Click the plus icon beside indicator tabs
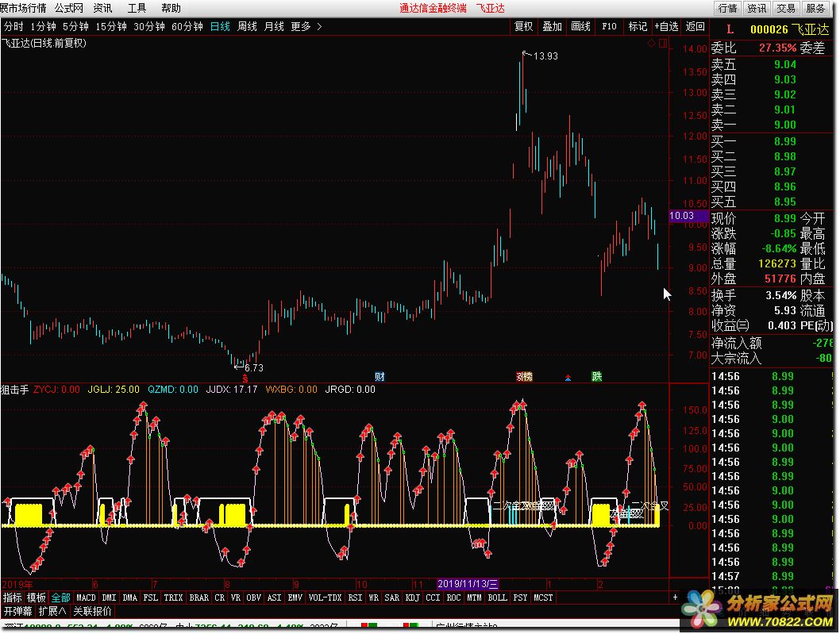This screenshot has width=840, height=634. coord(675,597)
